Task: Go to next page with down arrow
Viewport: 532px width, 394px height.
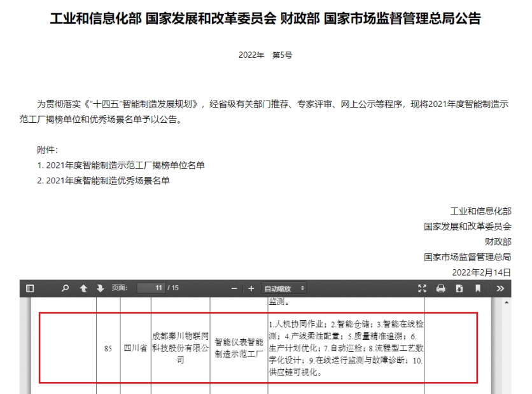Action: [100, 288]
